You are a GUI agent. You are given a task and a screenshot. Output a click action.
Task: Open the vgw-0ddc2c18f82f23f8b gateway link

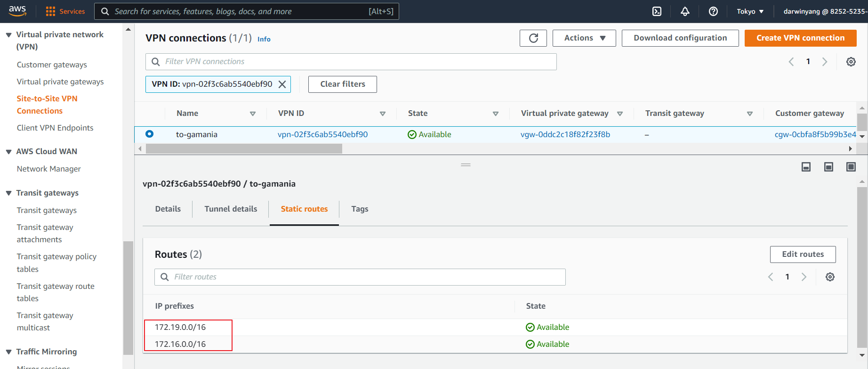point(565,134)
